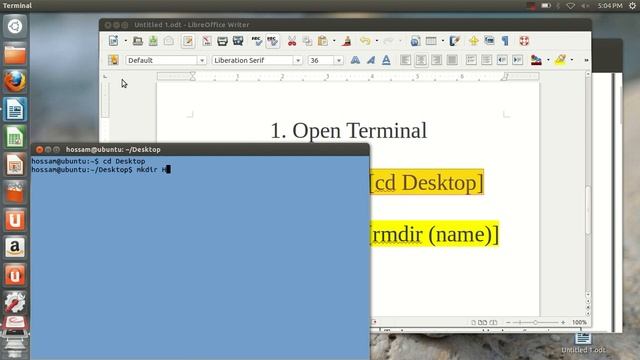This screenshot has height=360, width=640.
Task: Toggle Bold text formatting
Action: 355,60
